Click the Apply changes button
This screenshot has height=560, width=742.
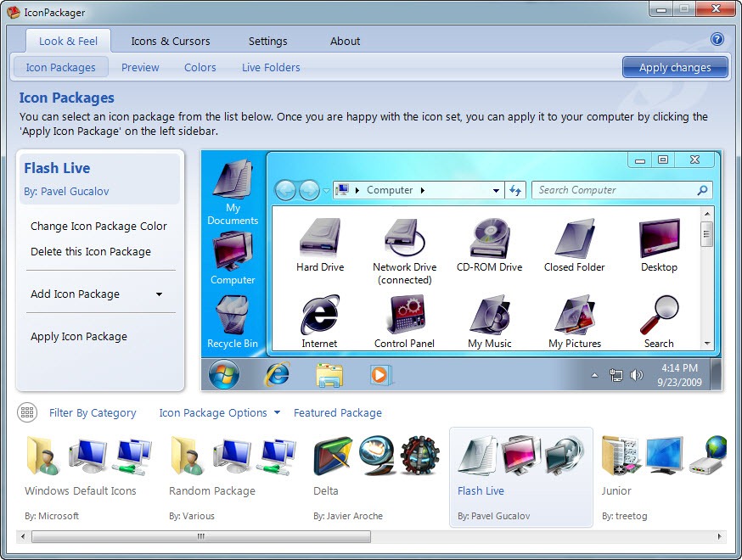(675, 67)
